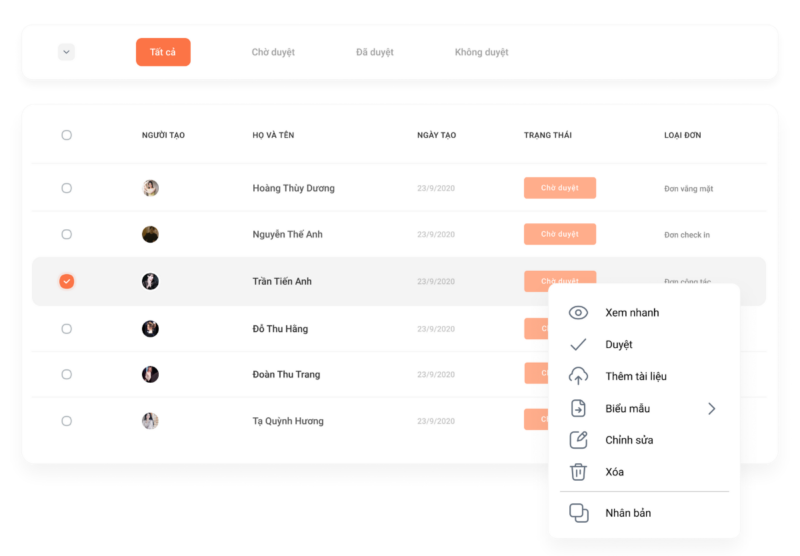Open the dropdown chevron beside Tất cả

pyautogui.click(x=66, y=52)
